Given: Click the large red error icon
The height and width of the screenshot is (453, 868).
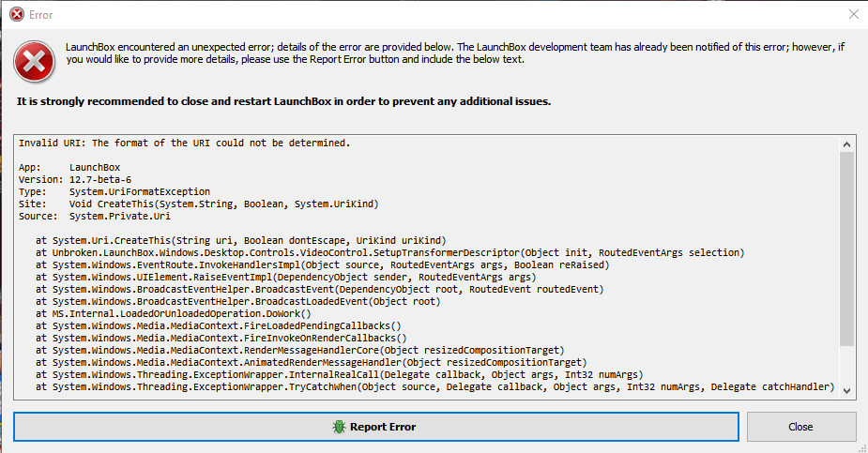Looking at the screenshot, I should 34,61.
